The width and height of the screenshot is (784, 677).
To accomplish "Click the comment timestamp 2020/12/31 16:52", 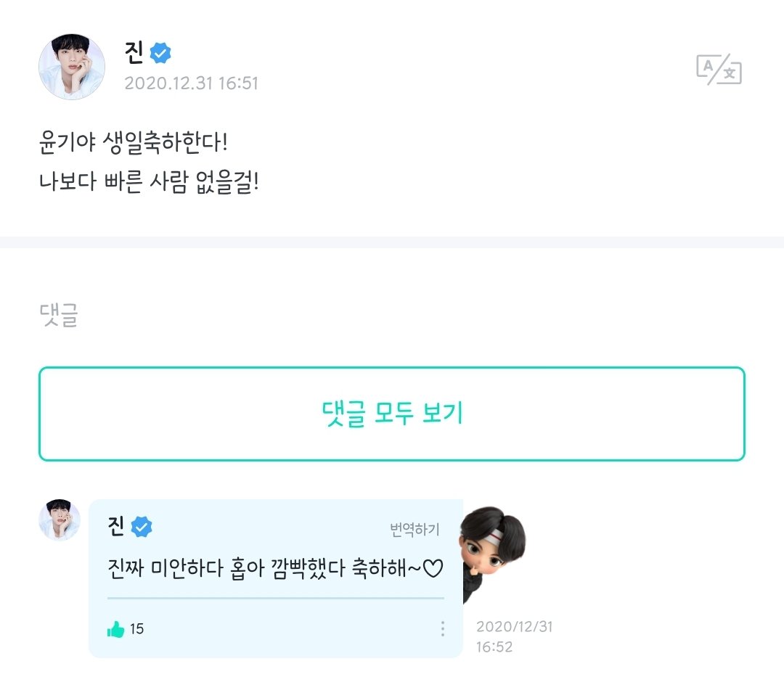I will pyautogui.click(x=514, y=636).
